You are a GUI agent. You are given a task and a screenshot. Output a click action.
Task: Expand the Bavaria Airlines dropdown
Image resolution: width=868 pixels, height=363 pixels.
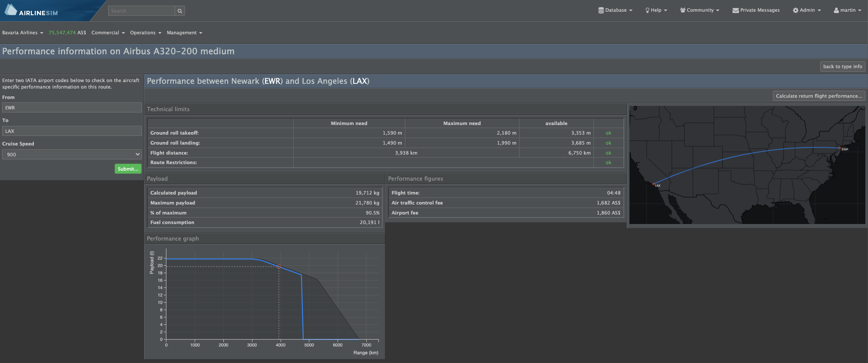pos(23,33)
